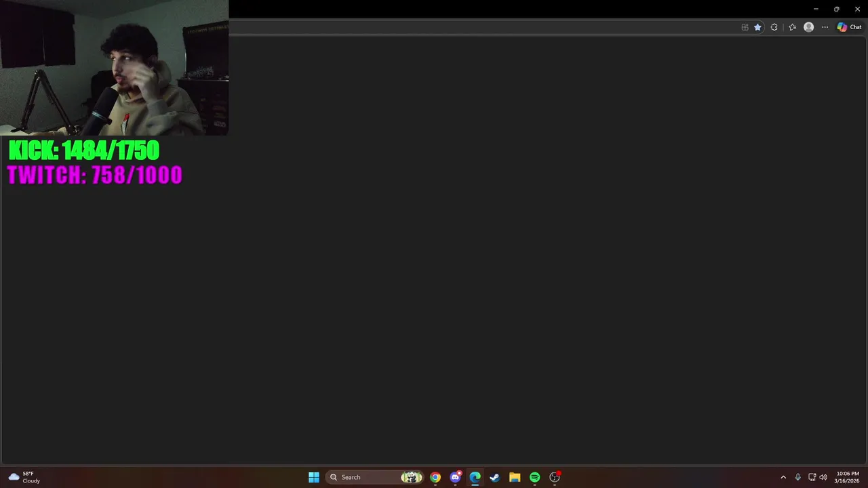Restore down the Edge browser window
The height and width of the screenshot is (488, 868).
(836, 9)
